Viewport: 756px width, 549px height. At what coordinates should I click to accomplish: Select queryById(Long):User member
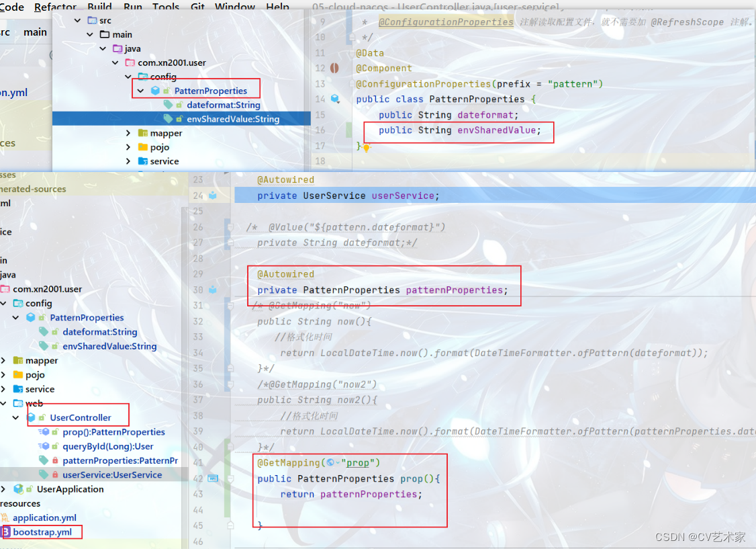coord(108,446)
